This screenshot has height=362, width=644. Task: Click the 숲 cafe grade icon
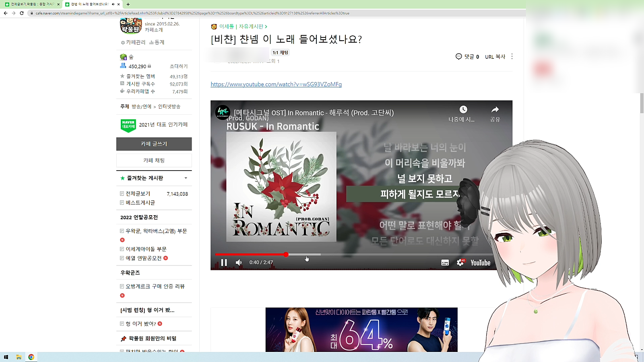124,57
